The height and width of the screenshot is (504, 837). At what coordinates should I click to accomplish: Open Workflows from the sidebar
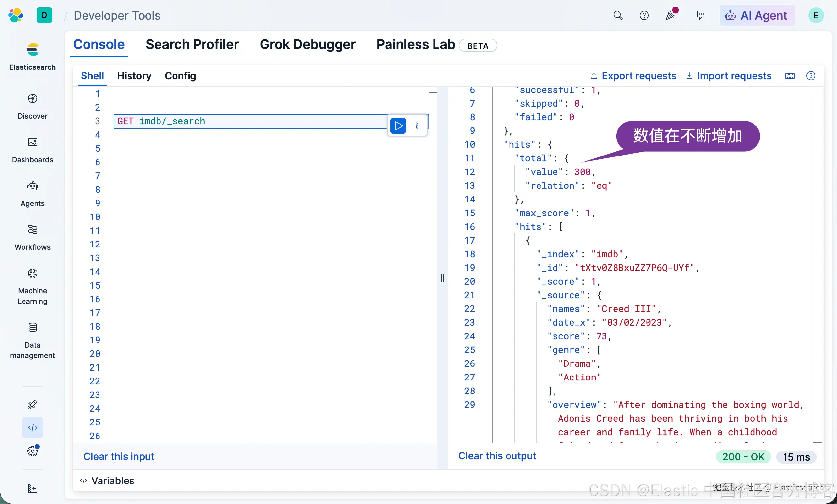32,238
